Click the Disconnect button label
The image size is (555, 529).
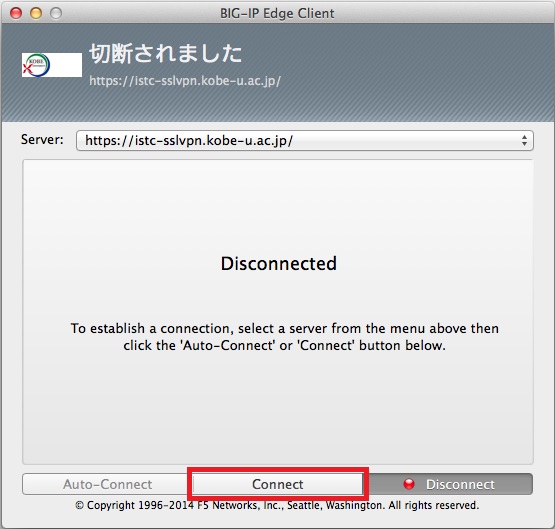pos(460,484)
